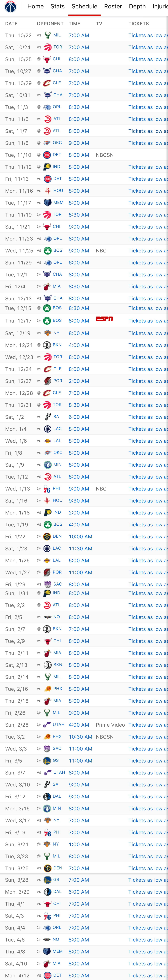The image size is (168, 980).
Task: Click 7:00 AM game time for Thu, 10/22
Action: (x=79, y=35)
